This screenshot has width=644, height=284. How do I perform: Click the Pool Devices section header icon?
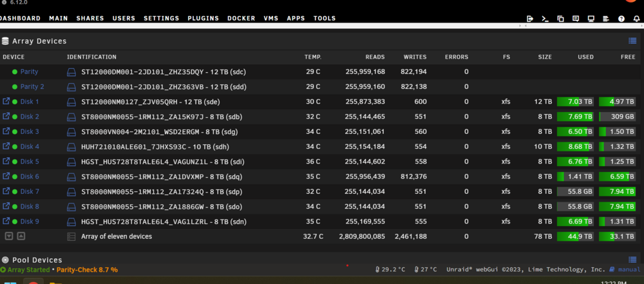[x=5, y=260]
